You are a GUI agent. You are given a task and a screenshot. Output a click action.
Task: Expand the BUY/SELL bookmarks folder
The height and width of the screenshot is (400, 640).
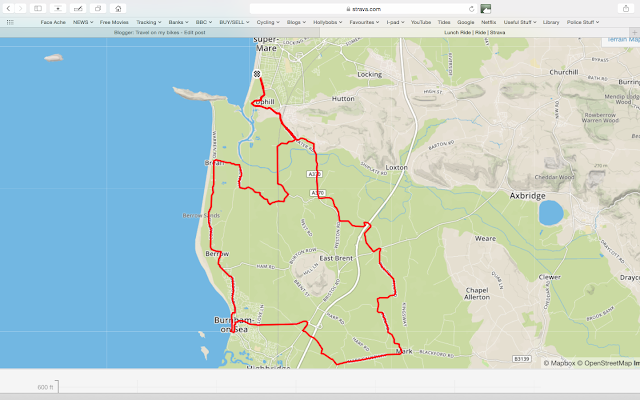[x=234, y=22]
